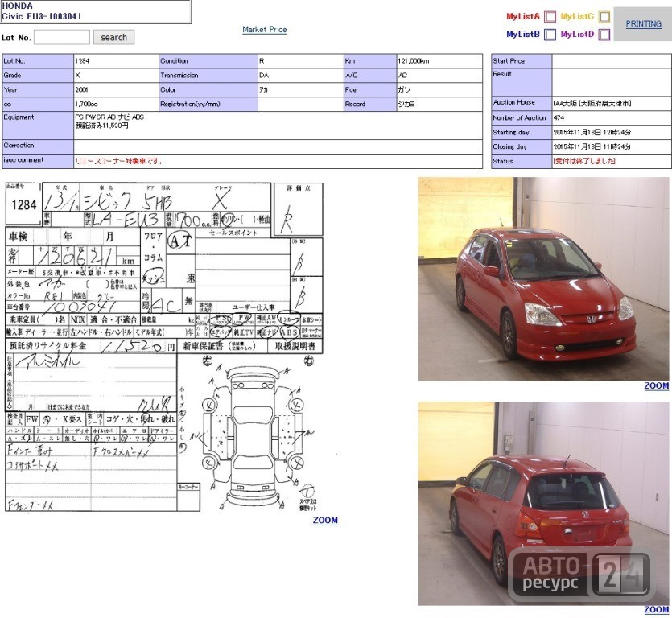Click the search button

(113, 37)
